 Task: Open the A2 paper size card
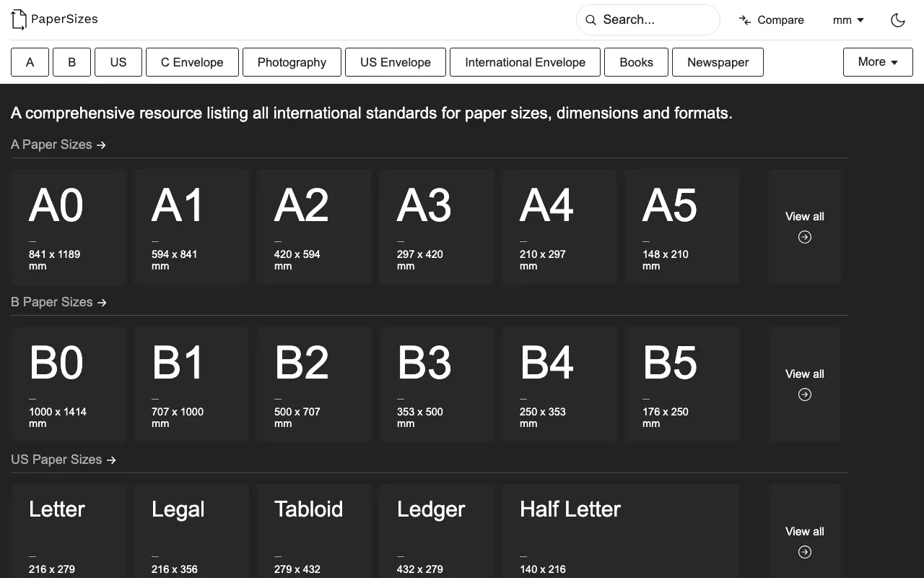pyautogui.click(x=314, y=227)
